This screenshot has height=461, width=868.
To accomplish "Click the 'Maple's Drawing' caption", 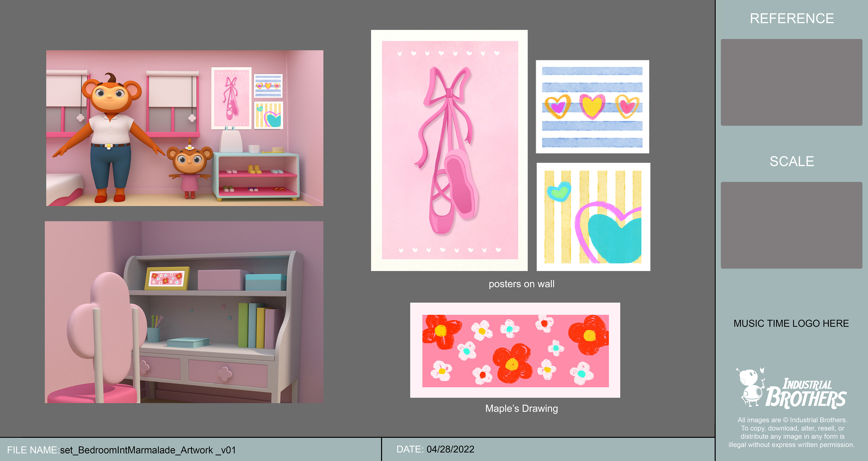I will point(521,408).
